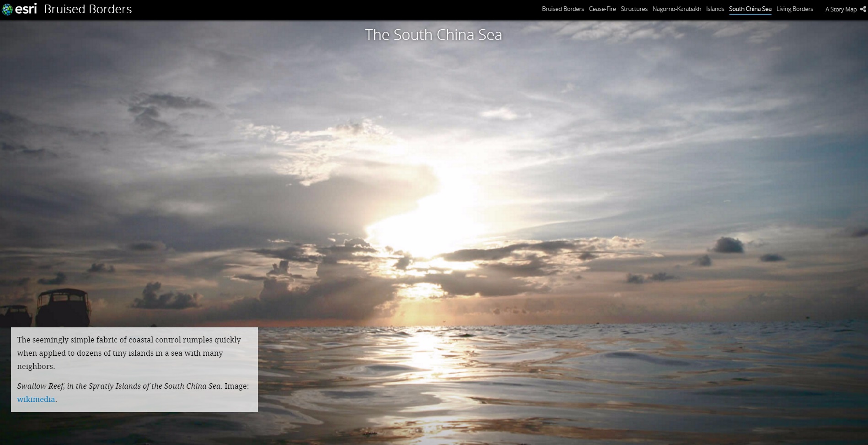Click the esri globe logo

[7, 9]
